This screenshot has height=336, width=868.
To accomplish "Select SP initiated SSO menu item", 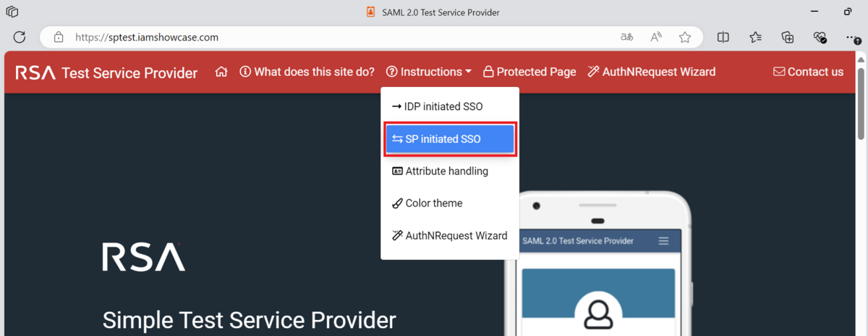I will tap(450, 139).
